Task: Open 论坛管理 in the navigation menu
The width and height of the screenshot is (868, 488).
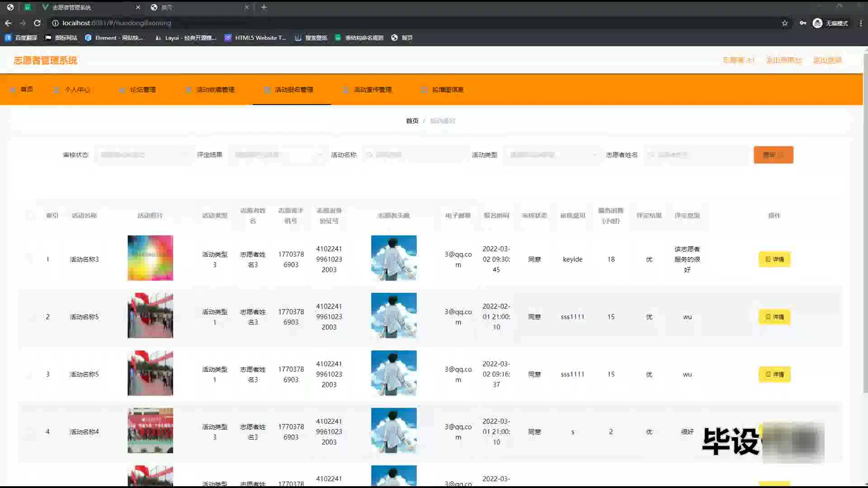Action: pos(142,90)
